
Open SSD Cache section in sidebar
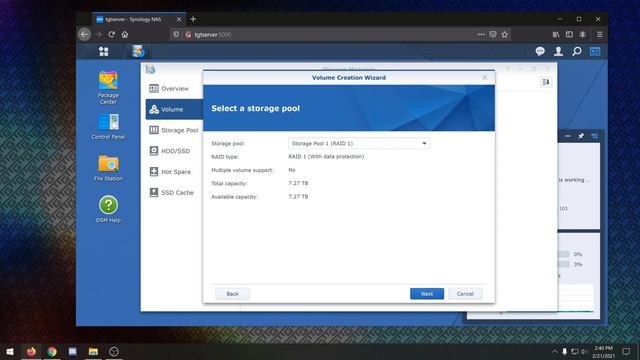click(174, 193)
